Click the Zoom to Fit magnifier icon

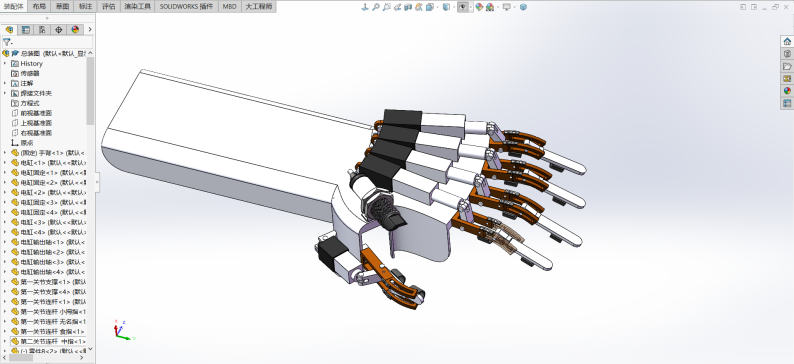click(x=376, y=7)
